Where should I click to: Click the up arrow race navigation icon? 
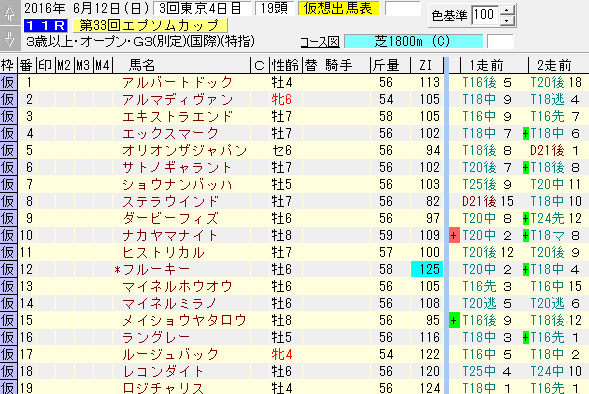click(10, 12)
